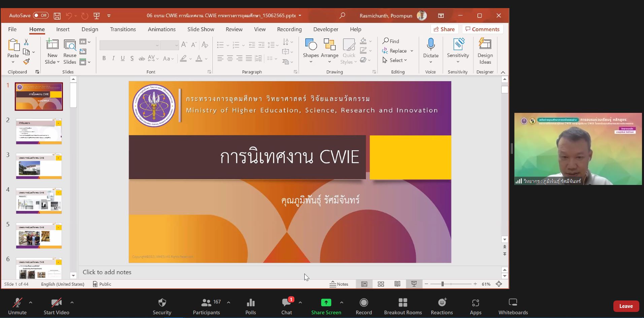Screen dimensions: 644x318
Task: Toggle Notes pane in status bar
Action: point(339,284)
